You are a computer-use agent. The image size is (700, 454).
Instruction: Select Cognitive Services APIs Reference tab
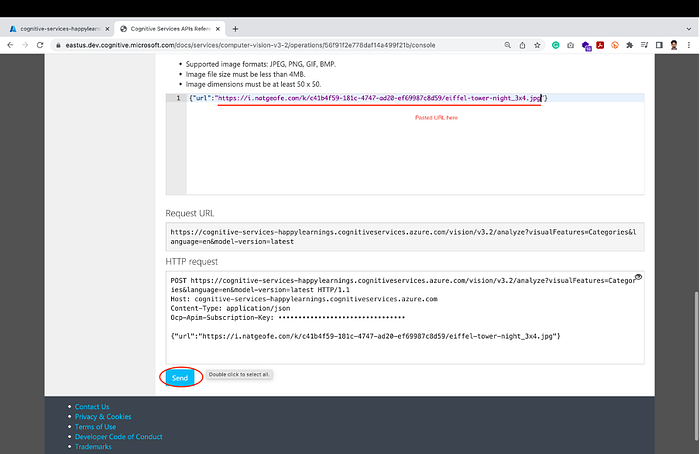(x=170, y=29)
